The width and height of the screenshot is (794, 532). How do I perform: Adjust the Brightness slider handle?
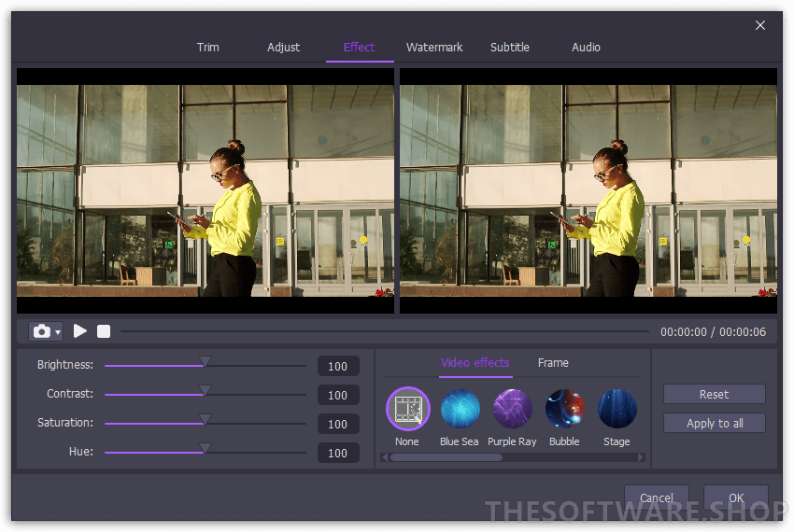pyautogui.click(x=206, y=362)
